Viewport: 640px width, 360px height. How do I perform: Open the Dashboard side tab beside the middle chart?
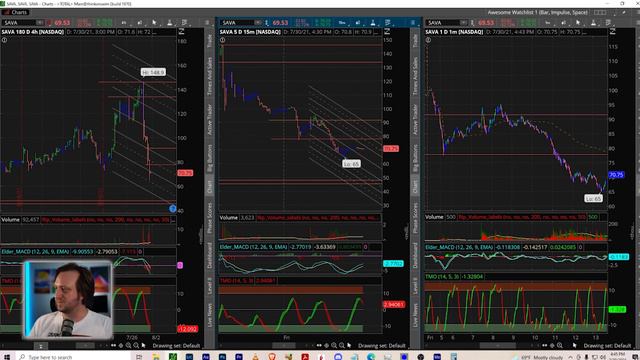[415, 256]
